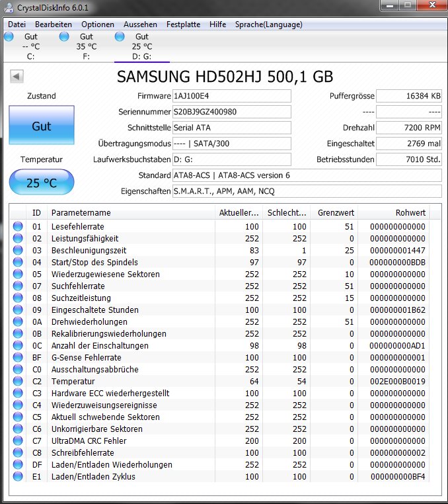Viewport: 448px width, 504px height.
Task: Click the Parametername column header
Action: tap(131, 212)
